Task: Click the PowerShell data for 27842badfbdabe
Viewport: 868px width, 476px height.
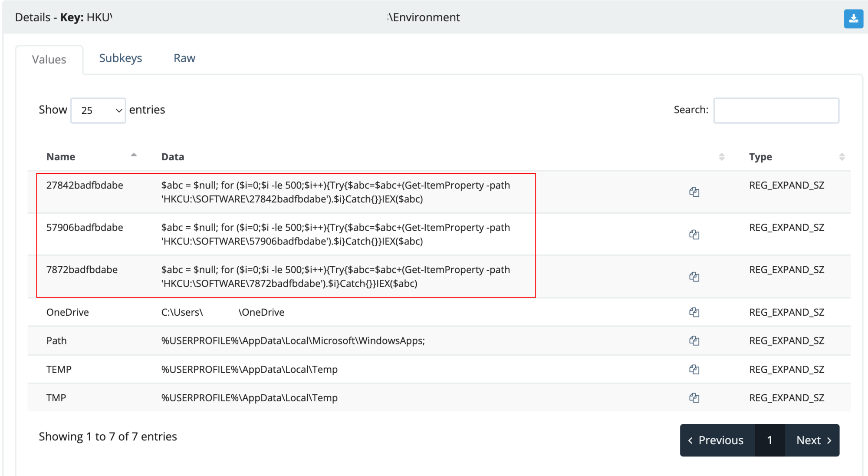Action: click(x=335, y=192)
